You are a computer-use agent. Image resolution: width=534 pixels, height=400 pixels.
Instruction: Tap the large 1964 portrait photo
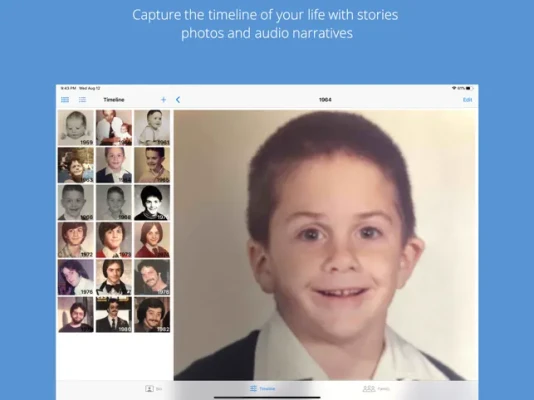pos(326,245)
